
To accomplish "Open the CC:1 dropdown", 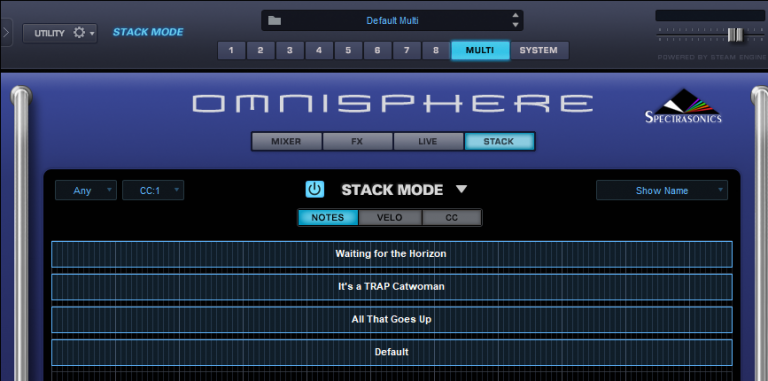I will coord(153,190).
